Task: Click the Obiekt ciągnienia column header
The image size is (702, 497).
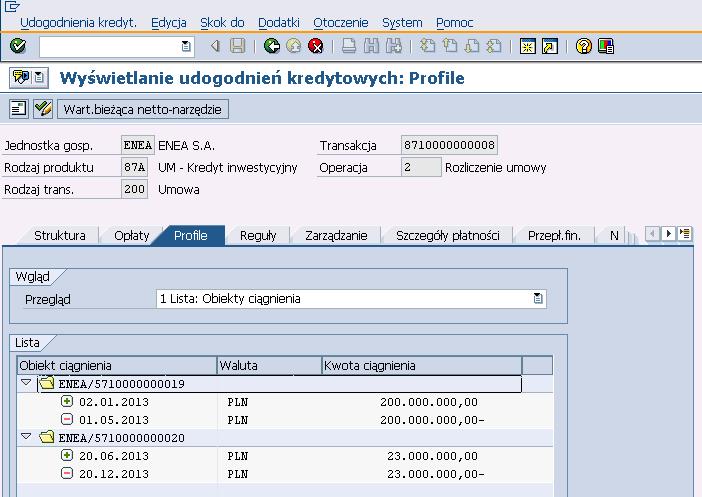Action: click(117, 365)
